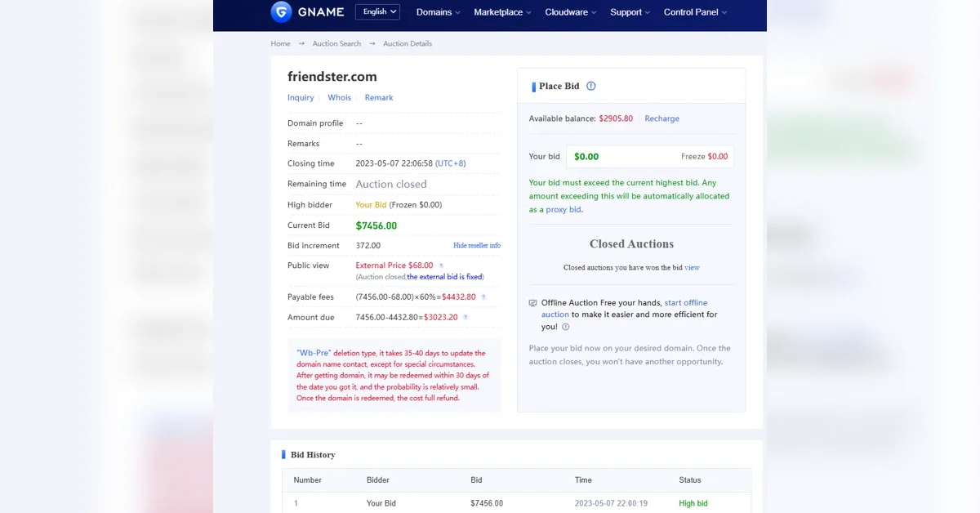
Task: Click the Status column header
Action: pyautogui.click(x=690, y=480)
